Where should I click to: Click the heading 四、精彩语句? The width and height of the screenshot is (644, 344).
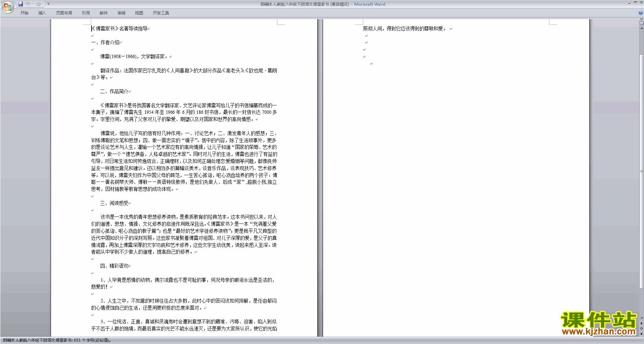114,266
